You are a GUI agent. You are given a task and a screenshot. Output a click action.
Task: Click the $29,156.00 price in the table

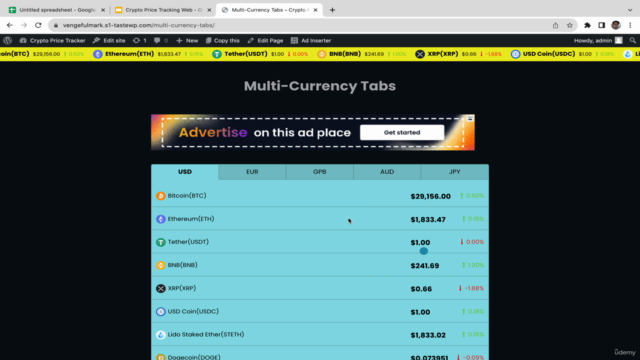[431, 196]
